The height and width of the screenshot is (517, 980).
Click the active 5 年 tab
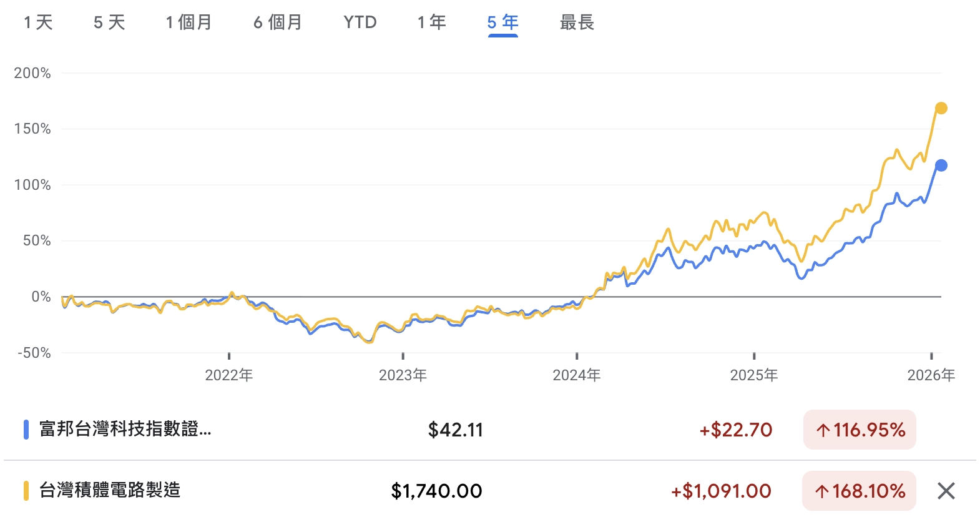tap(502, 22)
